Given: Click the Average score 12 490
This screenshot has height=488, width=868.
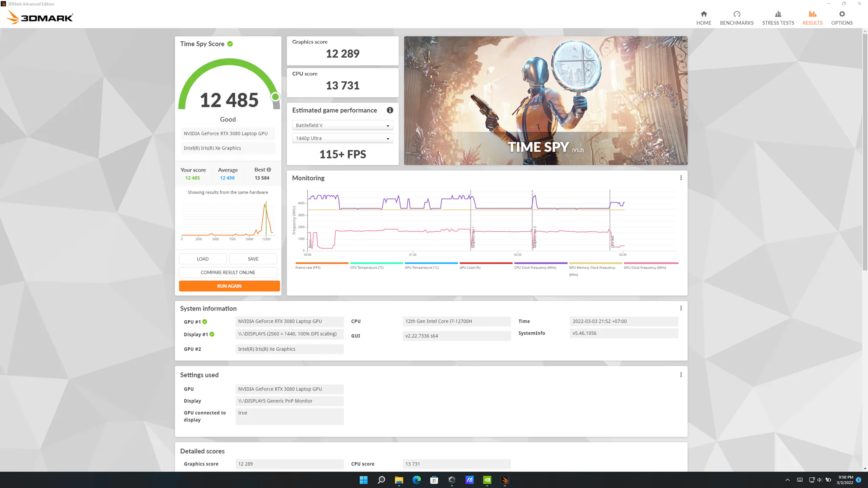Looking at the screenshot, I should pos(227,178).
